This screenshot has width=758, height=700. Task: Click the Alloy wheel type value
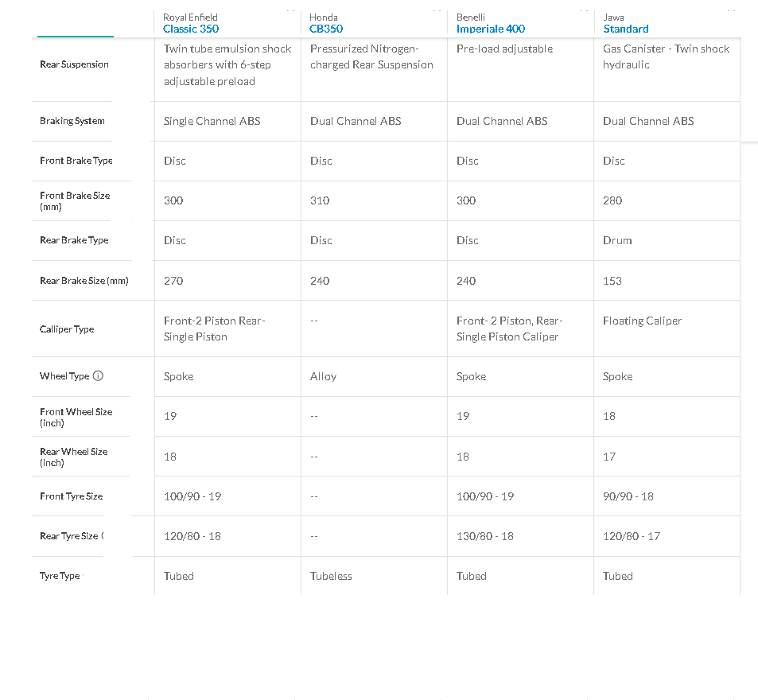[323, 376]
